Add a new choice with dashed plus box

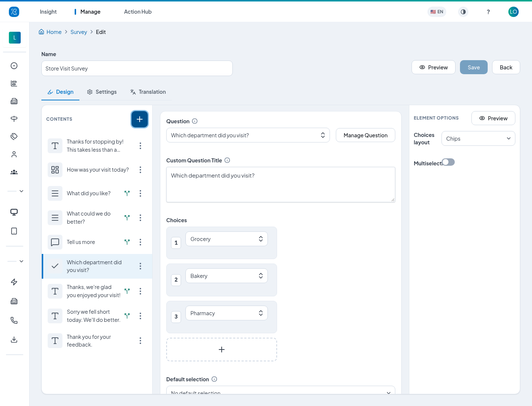tap(222, 350)
